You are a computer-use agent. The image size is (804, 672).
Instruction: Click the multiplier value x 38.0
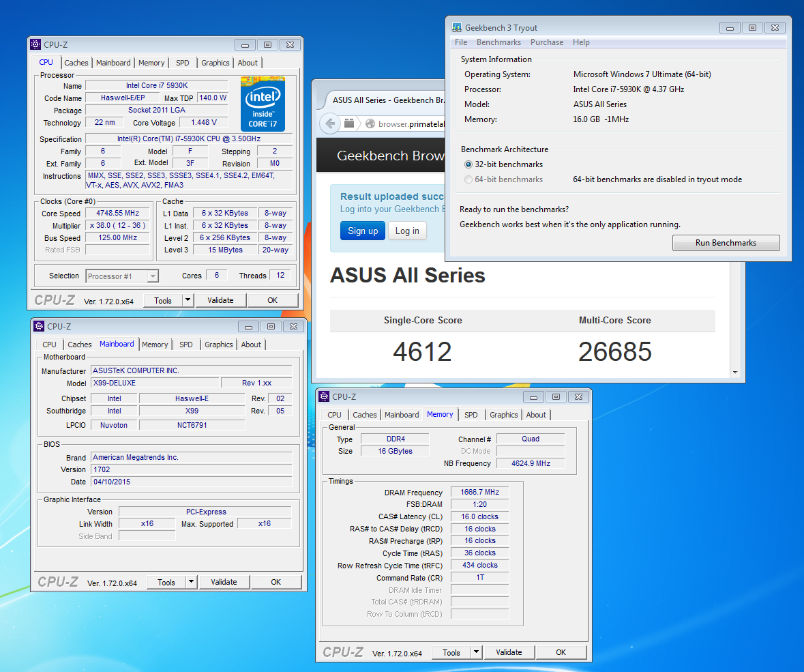117,225
